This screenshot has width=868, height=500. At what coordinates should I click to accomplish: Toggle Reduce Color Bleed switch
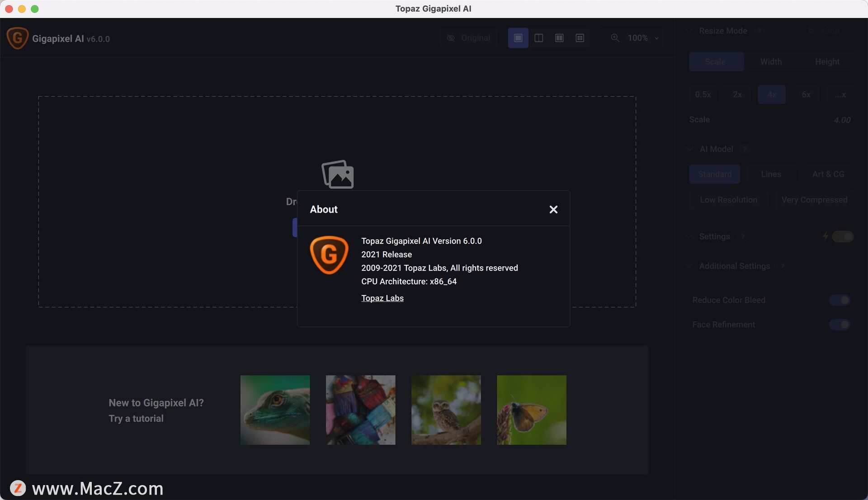click(840, 300)
